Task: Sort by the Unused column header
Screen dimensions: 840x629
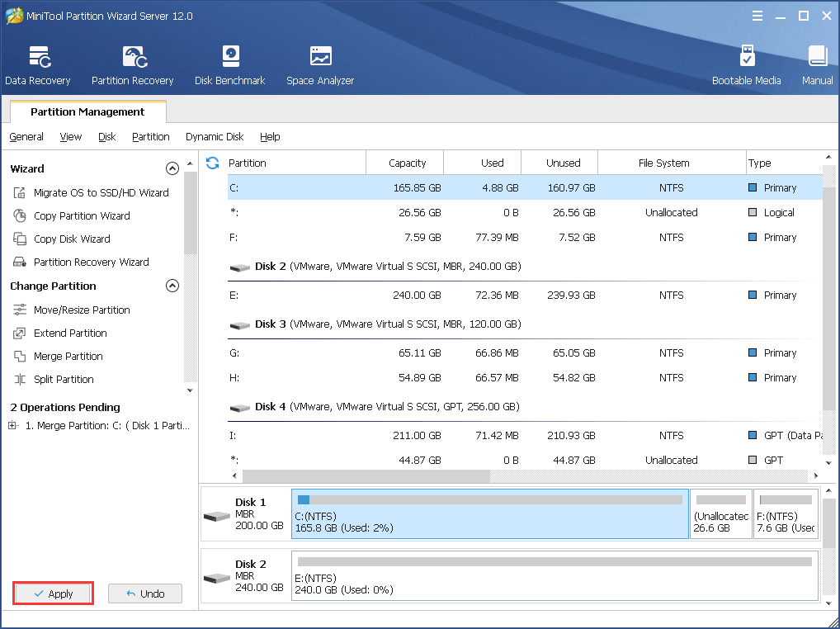Action: (x=559, y=163)
